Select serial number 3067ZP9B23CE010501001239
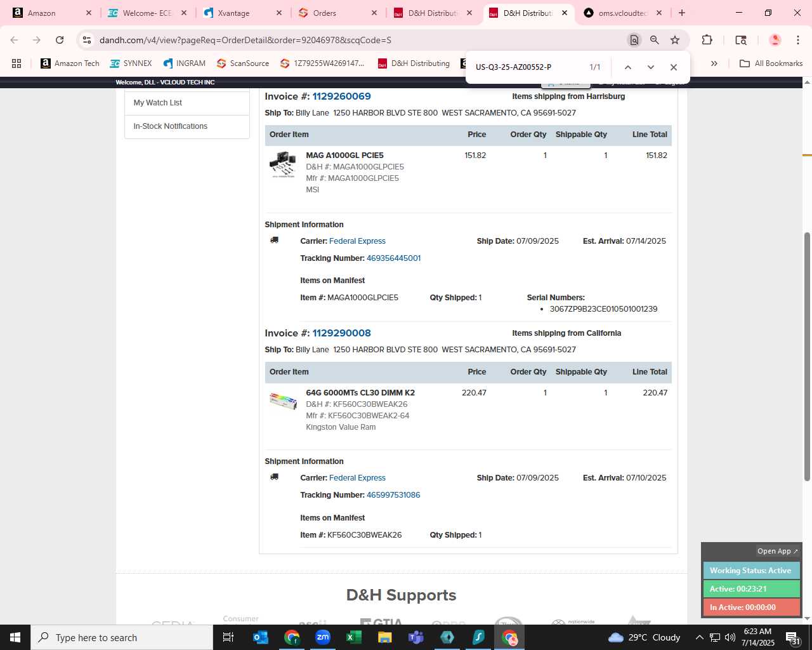Screen dimensions: 812x650 [x=603, y=309]
